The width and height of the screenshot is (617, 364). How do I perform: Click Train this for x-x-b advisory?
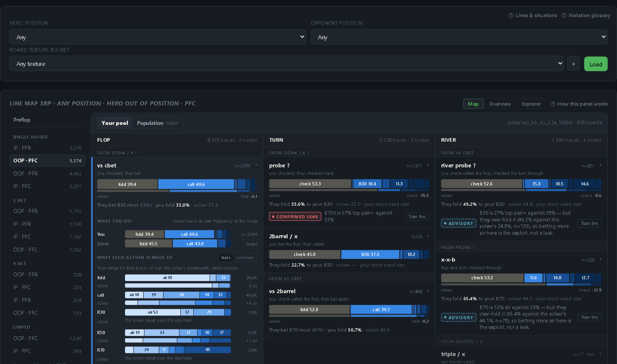(x=590, y=317)
